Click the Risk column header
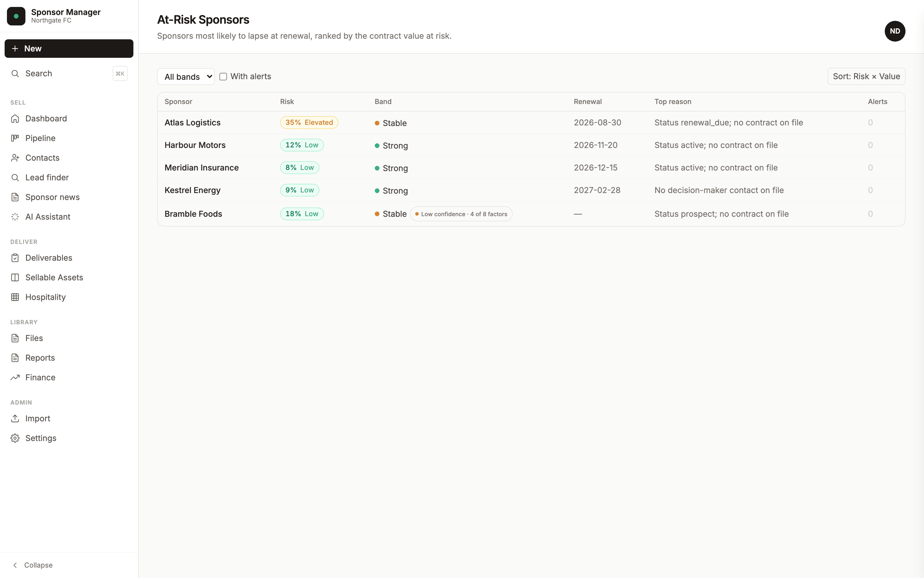 tap(287, 102)
